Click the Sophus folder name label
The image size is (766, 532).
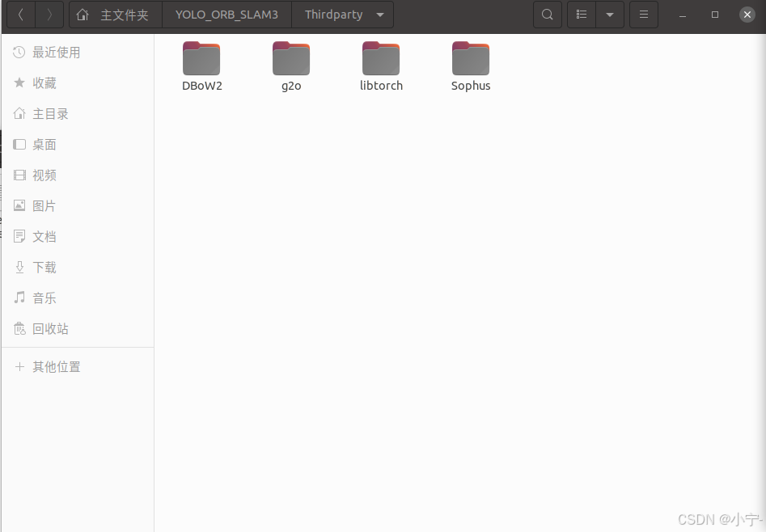[471, 86]
